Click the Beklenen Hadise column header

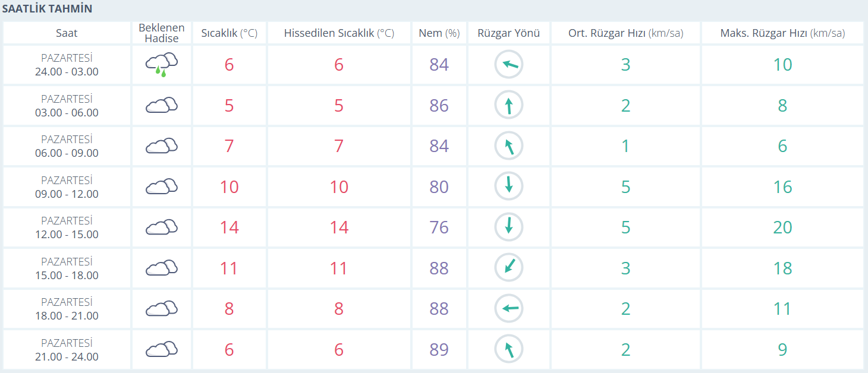(162, 33)
